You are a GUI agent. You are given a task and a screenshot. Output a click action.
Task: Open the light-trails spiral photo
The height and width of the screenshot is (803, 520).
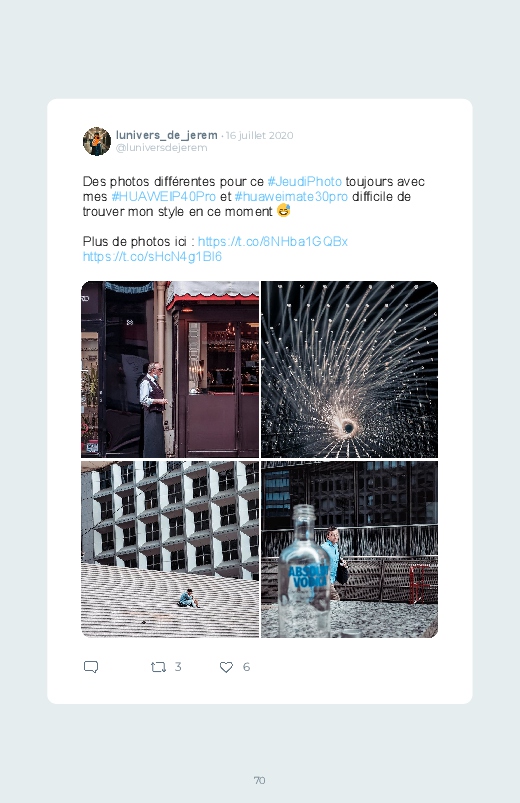click(349, 369)
